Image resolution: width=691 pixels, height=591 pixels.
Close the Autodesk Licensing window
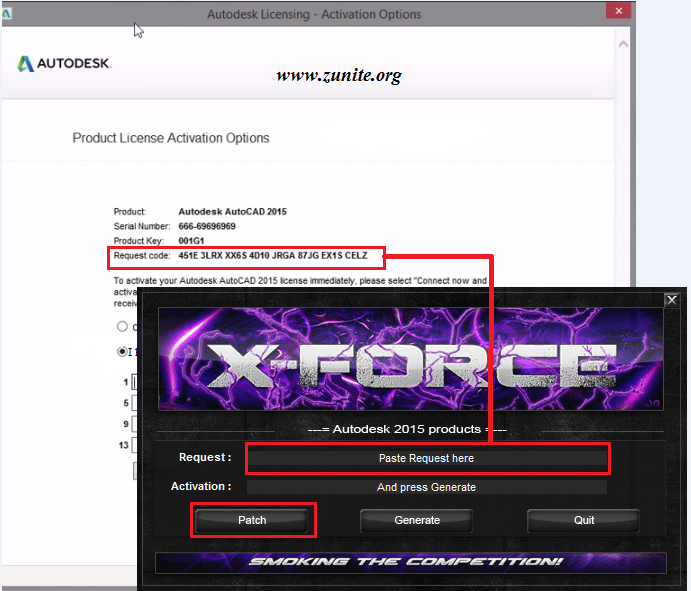point(619,11)
